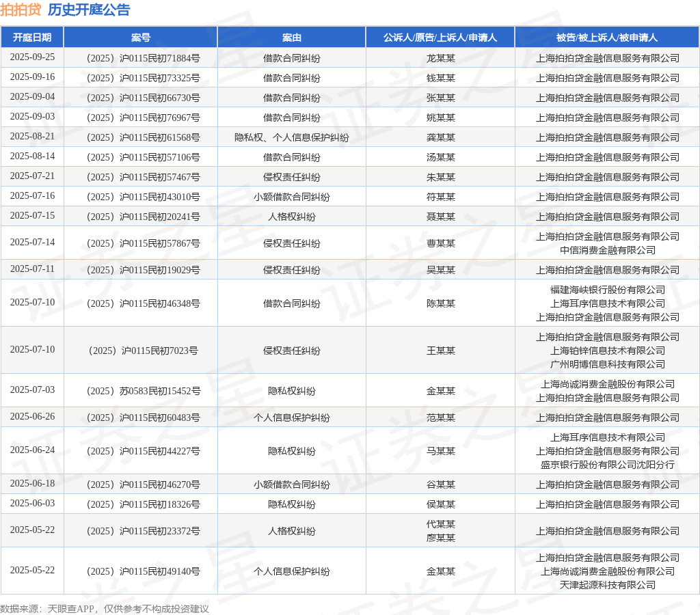Click the 数据来源 天眼查APP footer text
Viewport: 700px width, 615px height.
coord(105,609)
